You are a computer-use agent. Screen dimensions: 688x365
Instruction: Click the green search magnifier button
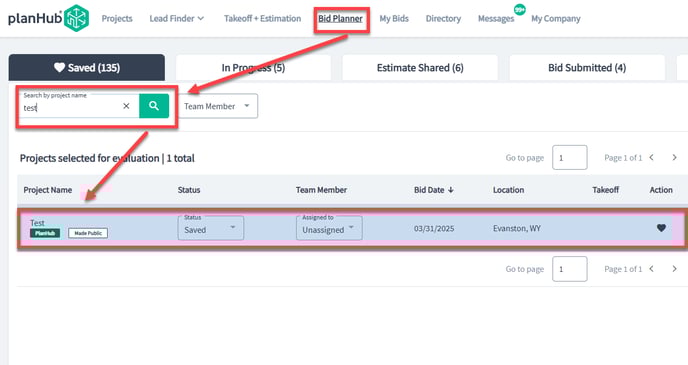coord(154,106)
